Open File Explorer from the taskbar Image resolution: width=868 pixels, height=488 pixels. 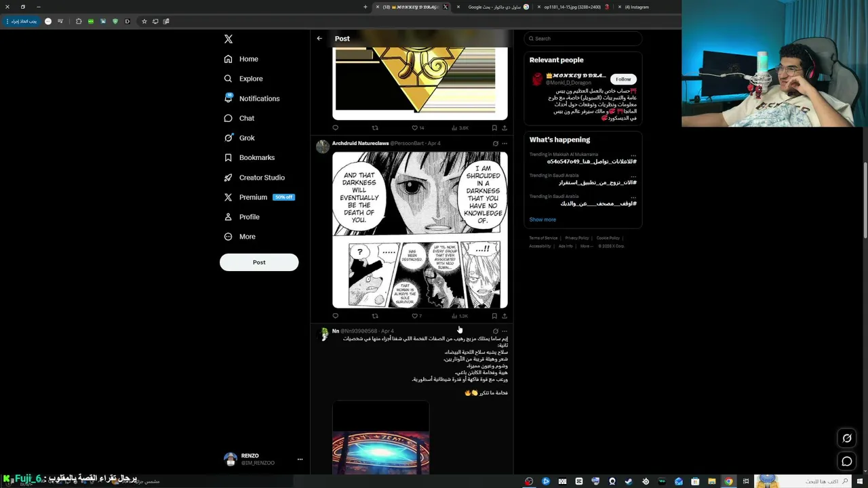pyautogui.click(x=711, y=481)
